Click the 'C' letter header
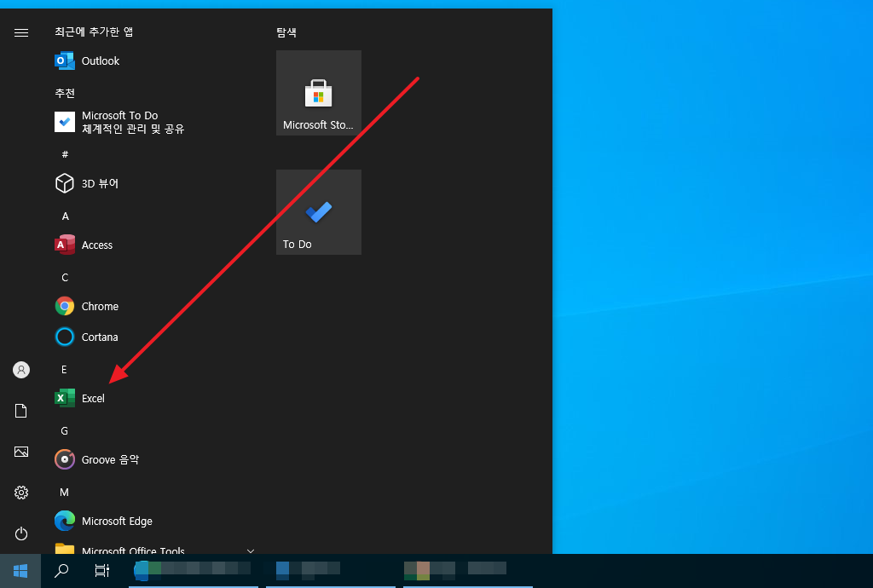Viewport: 873px width, 588px height. click(x=65, y=277)
